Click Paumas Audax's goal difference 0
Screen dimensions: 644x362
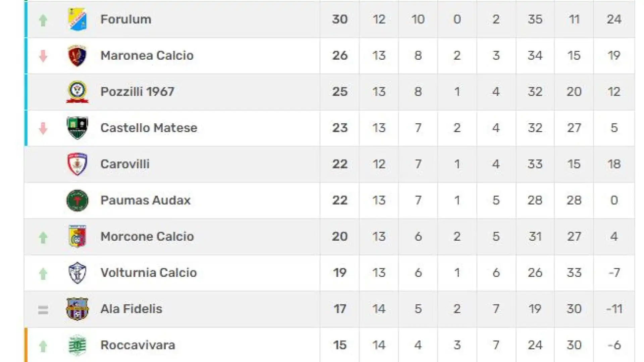point(614,200)
